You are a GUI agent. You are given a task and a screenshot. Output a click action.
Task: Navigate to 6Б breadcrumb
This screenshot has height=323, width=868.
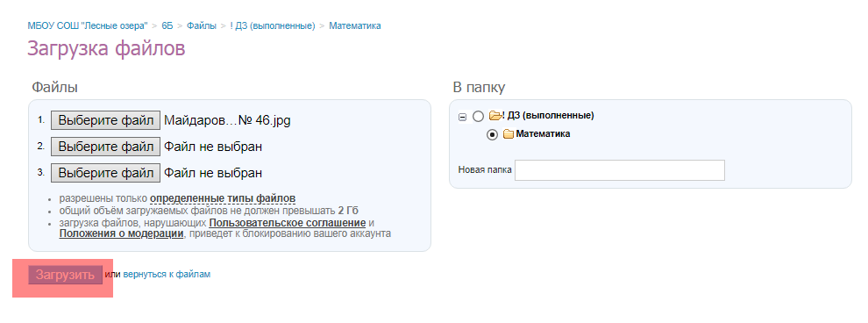tap(167, 25)
